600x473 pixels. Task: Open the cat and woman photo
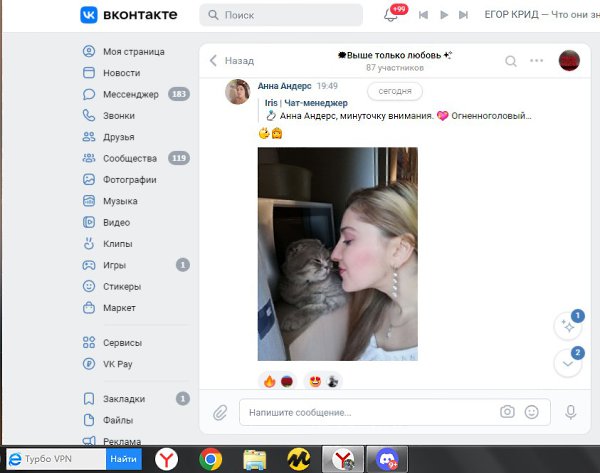(337, 254)
